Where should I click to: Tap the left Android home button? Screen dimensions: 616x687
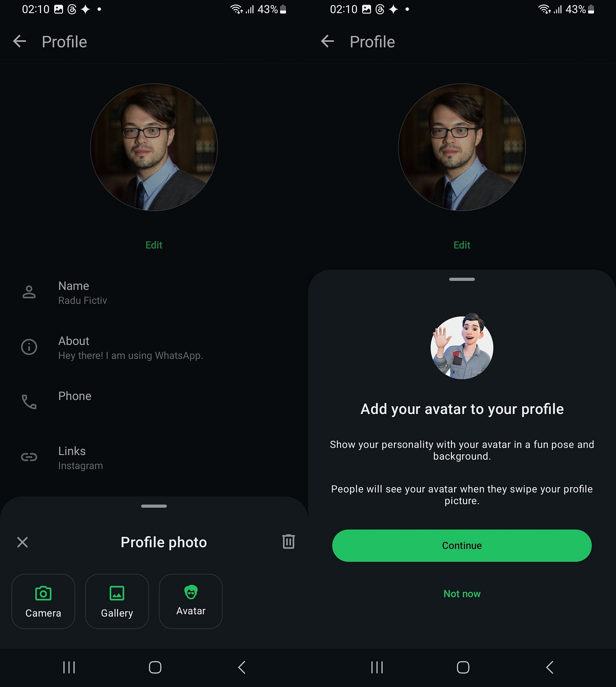click(155, 668)
